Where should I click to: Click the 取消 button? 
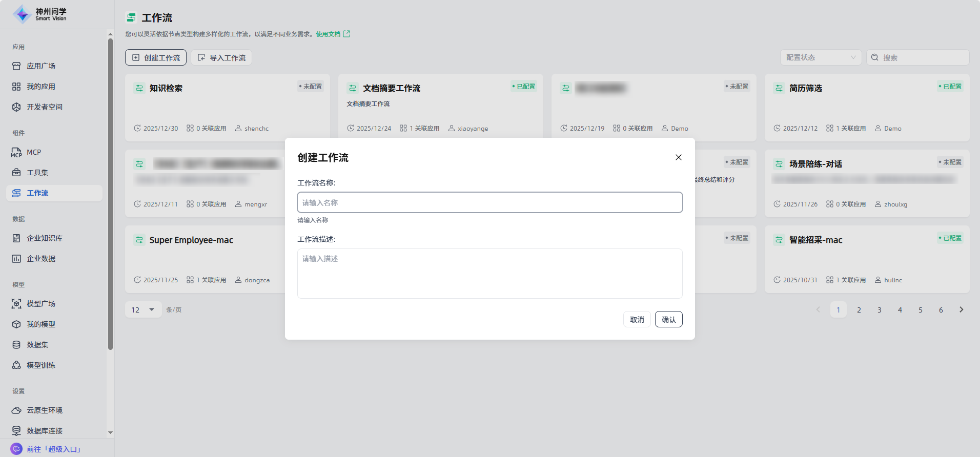(637, 319)
